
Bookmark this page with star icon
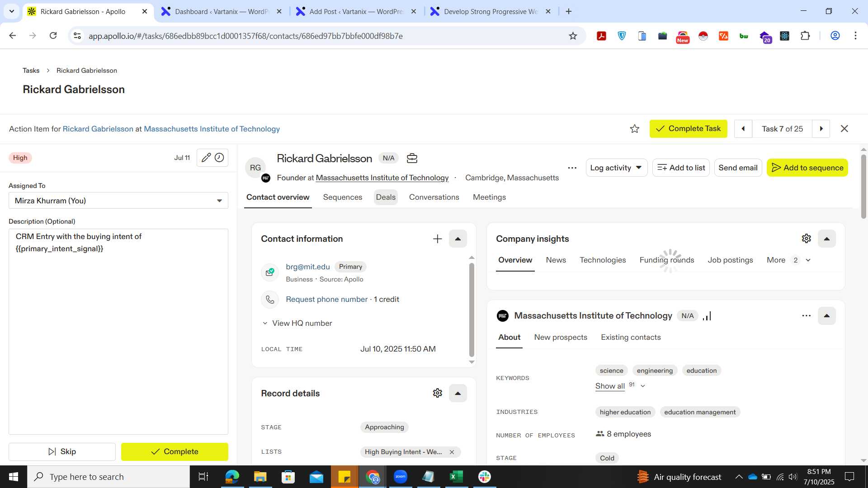click(573, 36)
